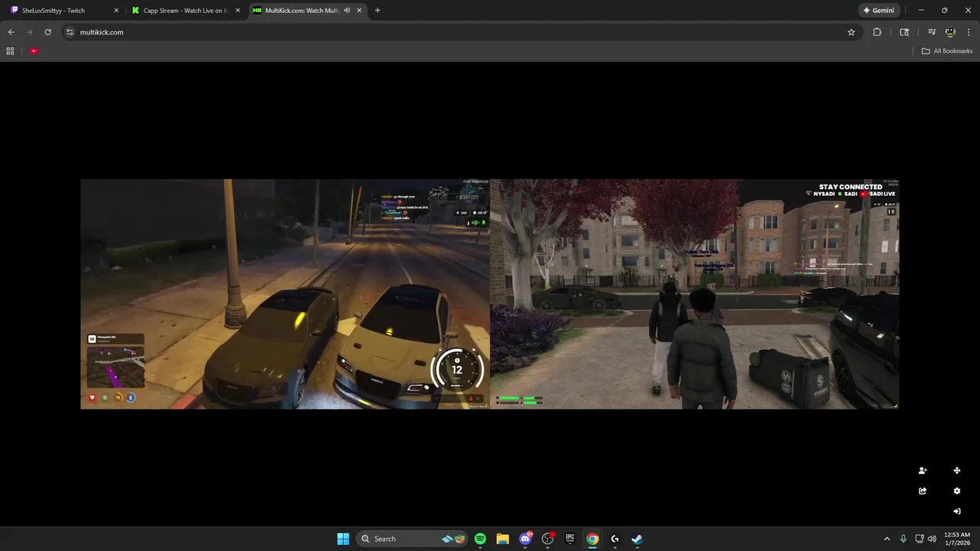Open Spotify from taskbar
Viewport: 980px width, 551px height.
[480, 539]
